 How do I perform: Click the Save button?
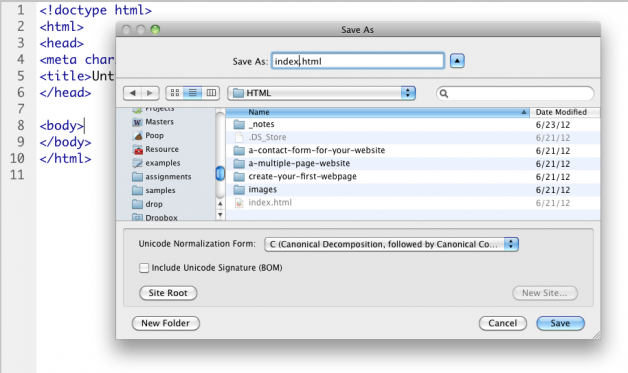tap(560, 323)
